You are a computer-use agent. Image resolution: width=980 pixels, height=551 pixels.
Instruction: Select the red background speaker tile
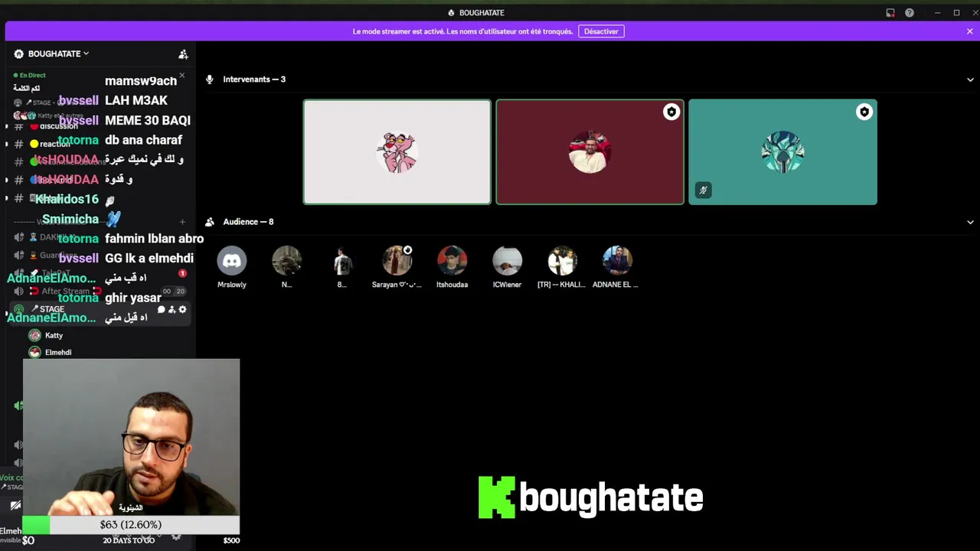coord(590,152)
